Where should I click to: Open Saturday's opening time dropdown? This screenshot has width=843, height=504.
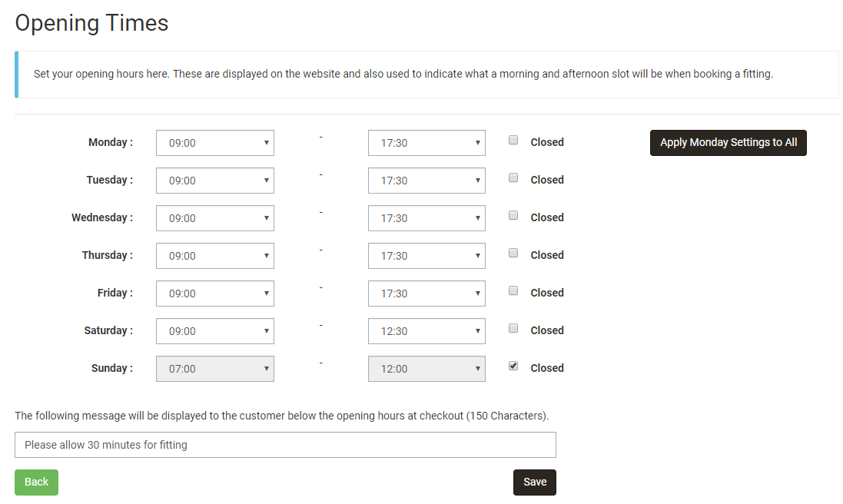[x=215, y=331]
